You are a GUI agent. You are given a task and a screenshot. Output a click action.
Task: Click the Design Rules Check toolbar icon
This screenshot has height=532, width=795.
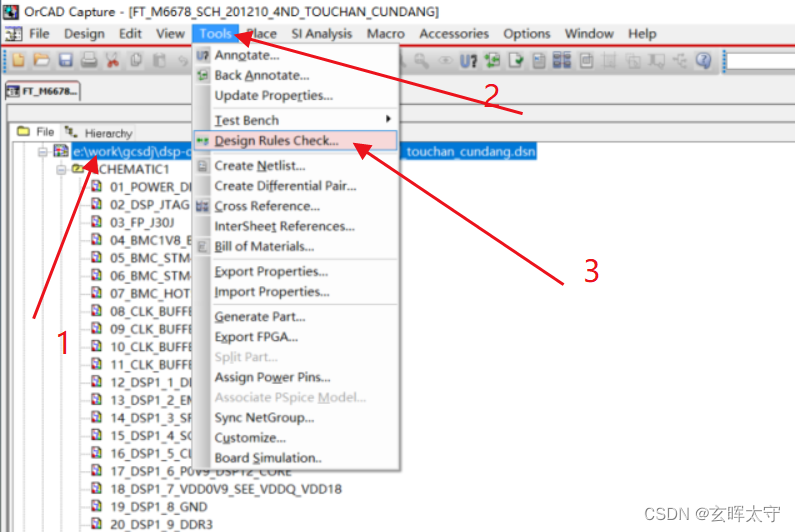pyautogui.click(x=515, y=61)
